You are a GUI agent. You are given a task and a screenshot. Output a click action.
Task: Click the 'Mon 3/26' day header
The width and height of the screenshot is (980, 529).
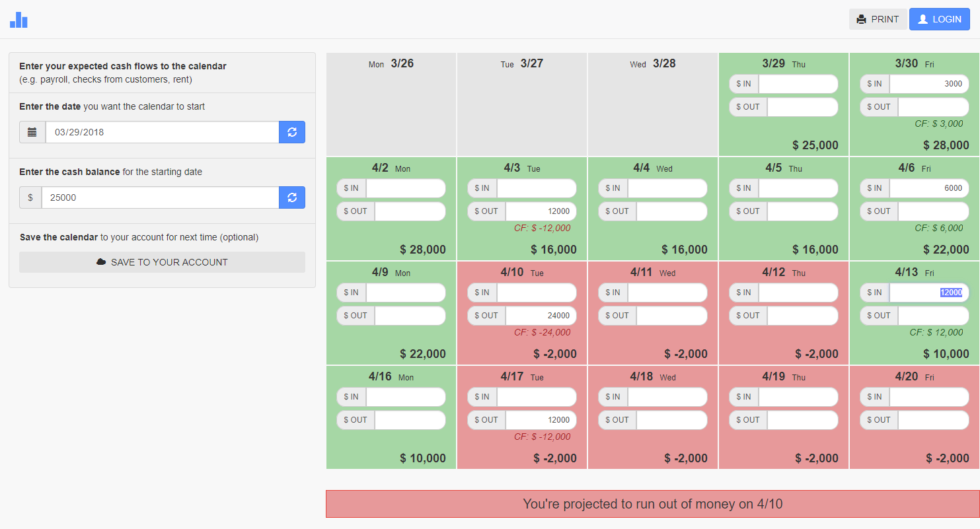click(x=391, y=63)
